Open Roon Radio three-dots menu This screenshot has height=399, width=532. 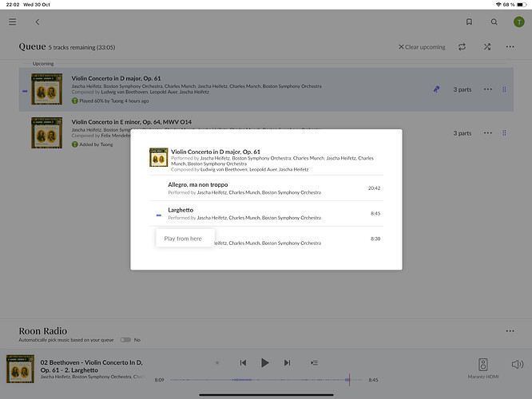pos(510,331)
